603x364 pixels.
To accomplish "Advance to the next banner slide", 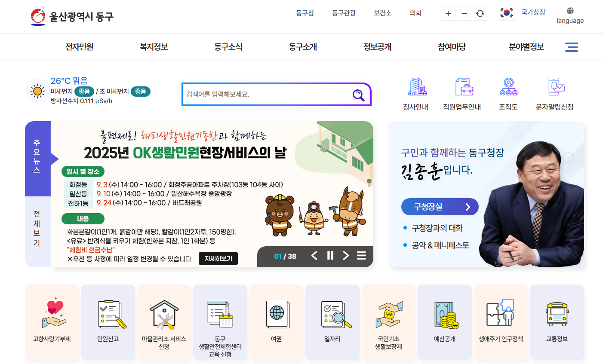I will click(x=346, y=255).
